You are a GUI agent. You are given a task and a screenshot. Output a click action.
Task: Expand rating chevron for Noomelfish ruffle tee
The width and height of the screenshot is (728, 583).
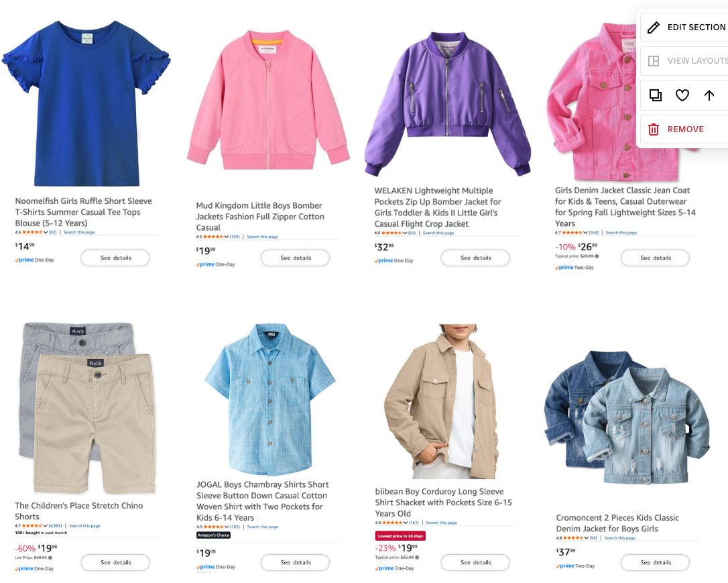(46, 232)
